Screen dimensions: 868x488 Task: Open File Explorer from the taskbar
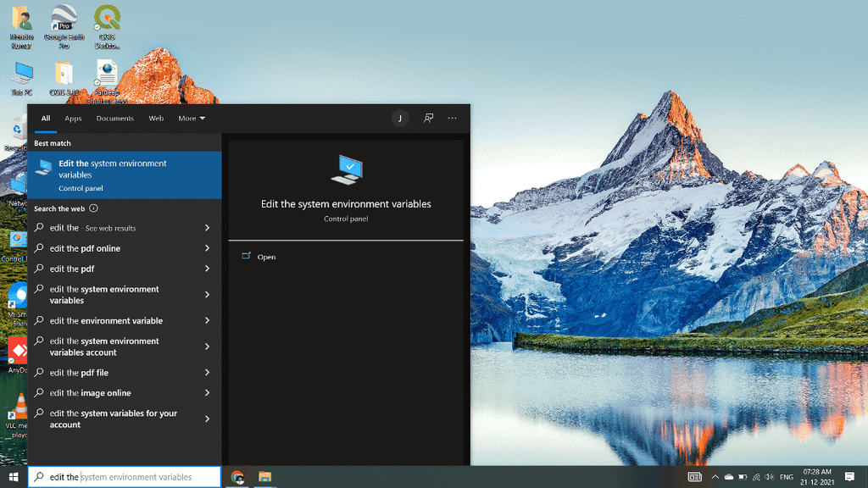tap(264, 476)
